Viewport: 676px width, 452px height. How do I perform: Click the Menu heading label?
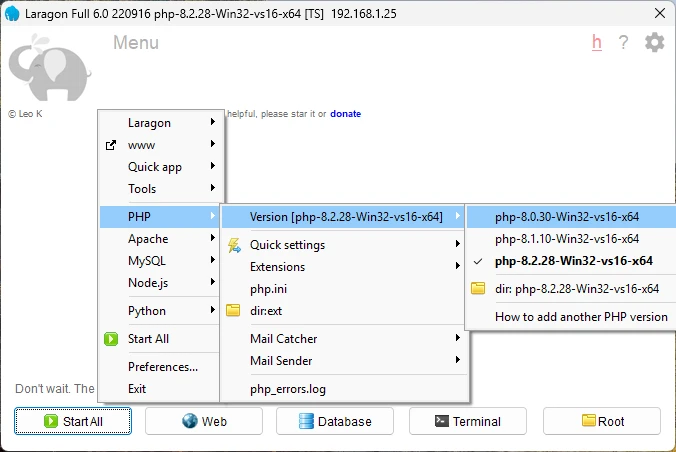136,43
